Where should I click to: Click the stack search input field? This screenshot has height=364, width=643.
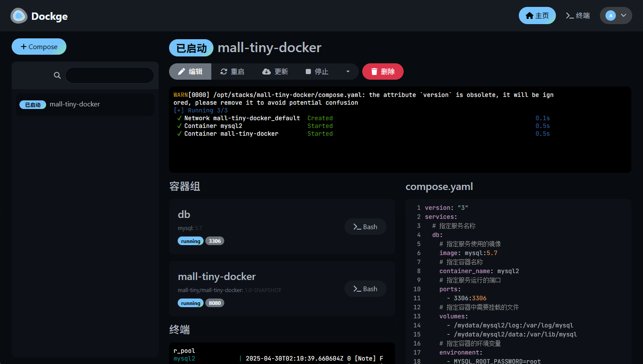[110, 75]
